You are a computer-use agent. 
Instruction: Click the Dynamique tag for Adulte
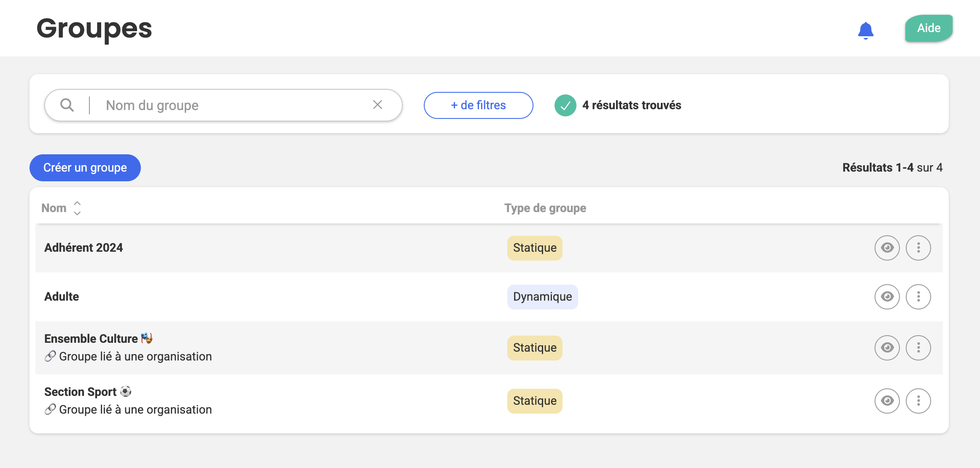(542, 297)
